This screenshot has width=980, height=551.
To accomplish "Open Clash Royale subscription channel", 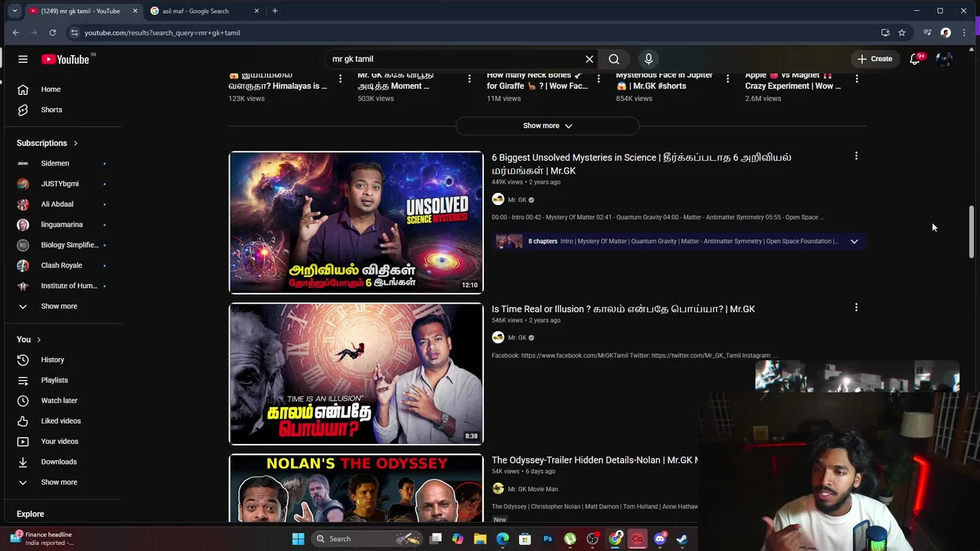I will 61,266.
